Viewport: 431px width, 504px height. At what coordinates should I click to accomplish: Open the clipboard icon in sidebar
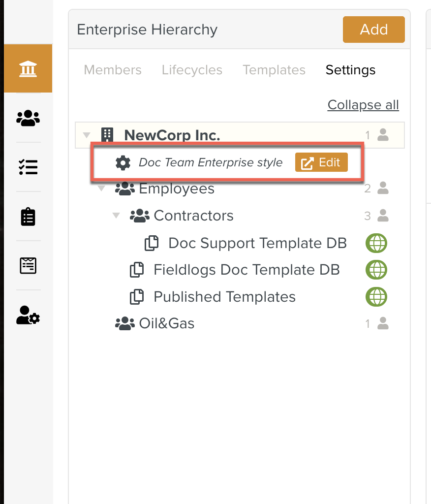click(x=28, y=217)
